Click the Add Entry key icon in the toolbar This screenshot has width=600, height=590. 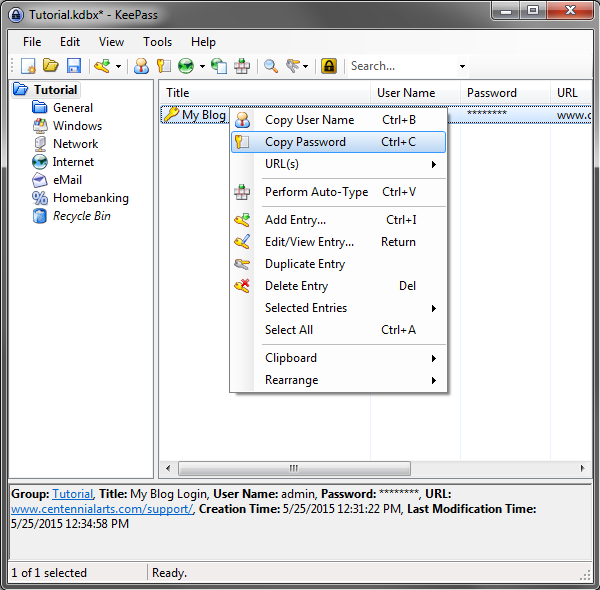103,66
